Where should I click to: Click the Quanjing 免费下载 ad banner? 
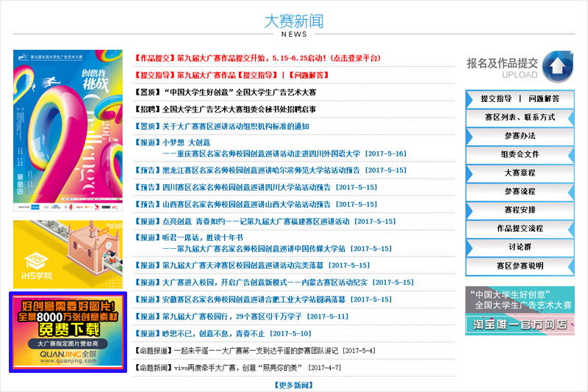(68, 333)
